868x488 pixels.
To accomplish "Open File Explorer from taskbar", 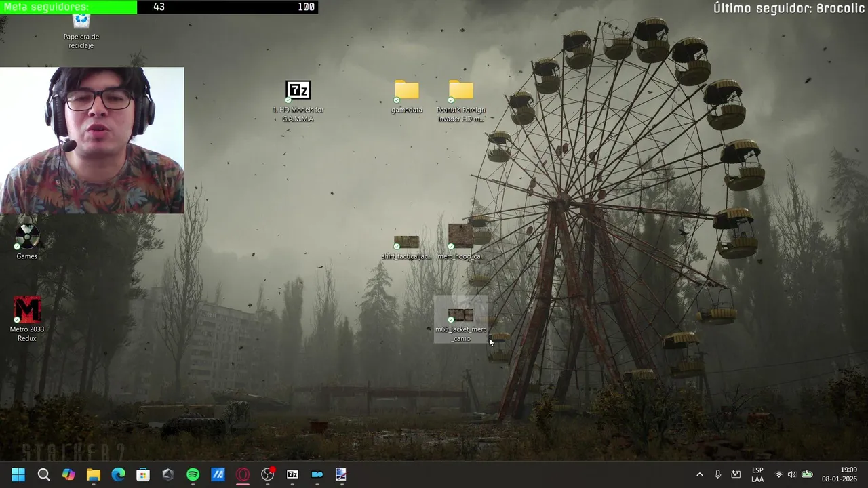I will (x=94, y=474).
